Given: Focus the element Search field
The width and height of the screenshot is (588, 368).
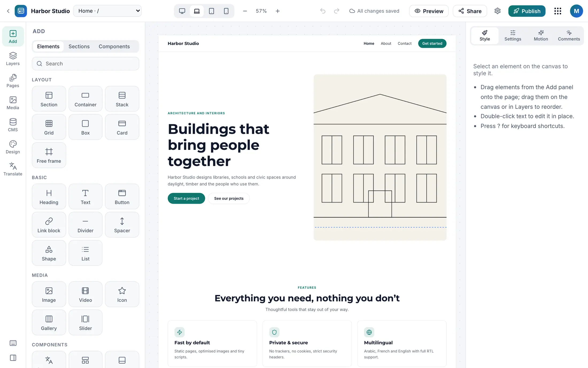Looking at the screenshot, I should coord(86,64).
